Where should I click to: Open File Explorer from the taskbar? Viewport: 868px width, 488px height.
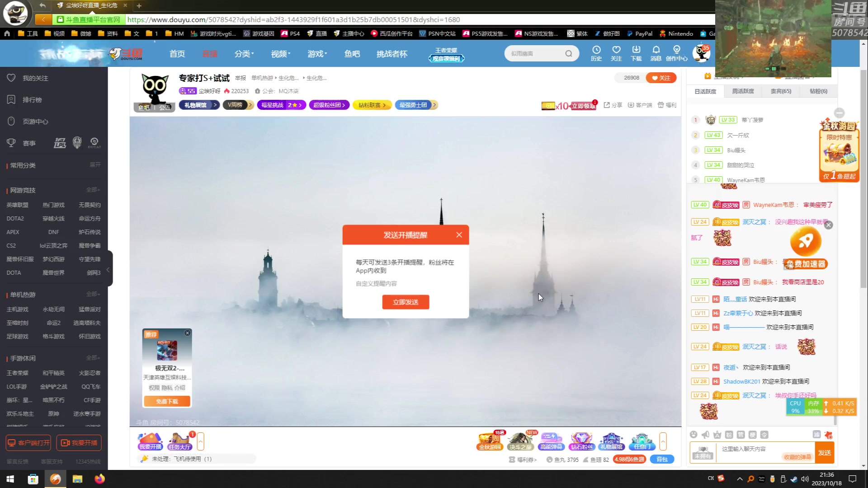[x=77, y=479]
